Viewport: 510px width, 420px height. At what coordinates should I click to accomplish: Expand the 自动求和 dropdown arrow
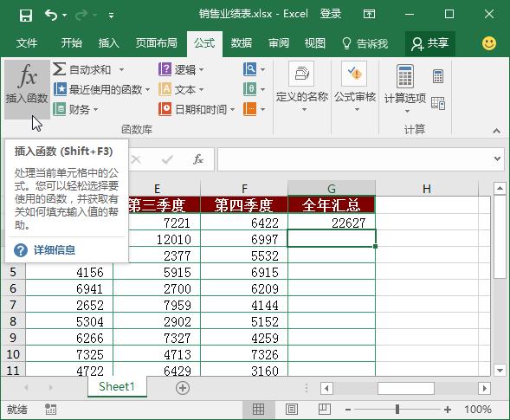click(121, 69)
